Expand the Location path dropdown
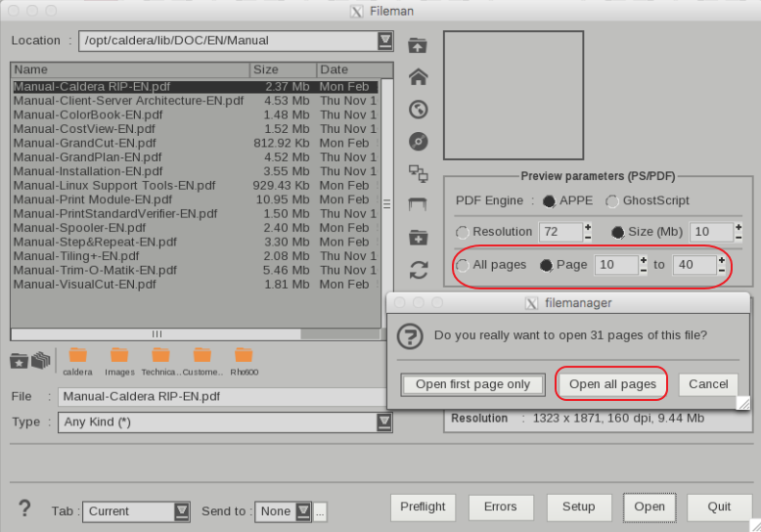Screen dimensions: 761x532 pos(384,40)
